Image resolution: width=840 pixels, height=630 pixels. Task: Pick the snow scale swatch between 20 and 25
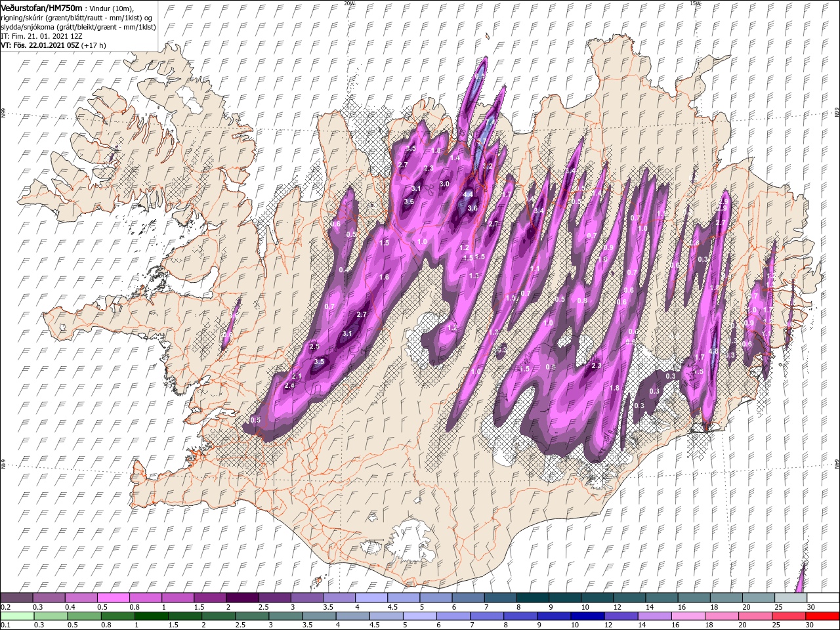point(758,598)
